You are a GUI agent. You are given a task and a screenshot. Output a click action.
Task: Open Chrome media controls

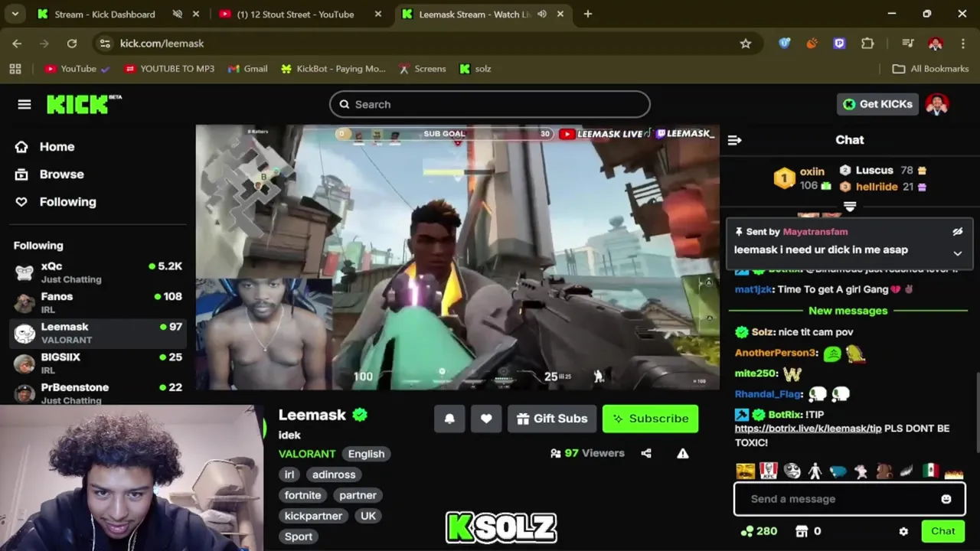907,44
